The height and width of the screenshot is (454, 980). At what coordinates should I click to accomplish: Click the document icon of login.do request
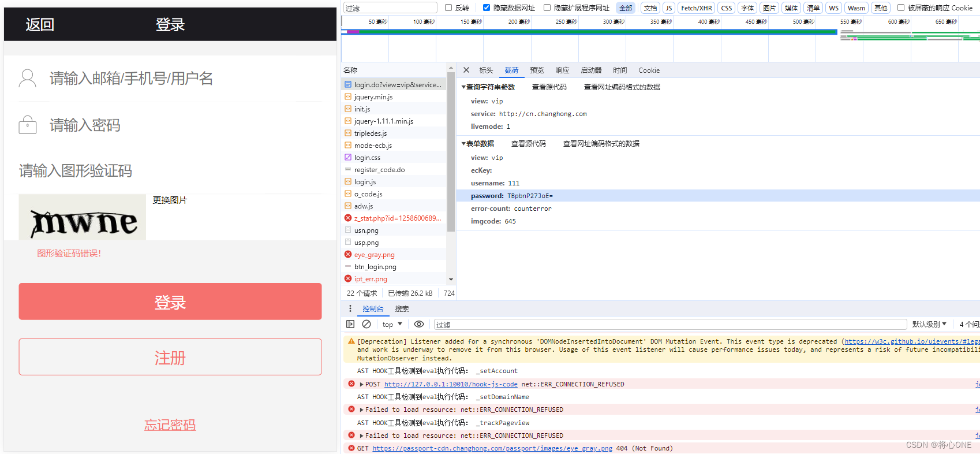pos(348,84)
